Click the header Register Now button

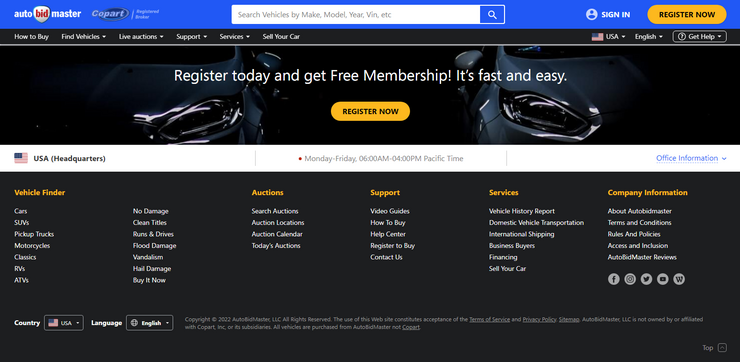pos(687,15)
